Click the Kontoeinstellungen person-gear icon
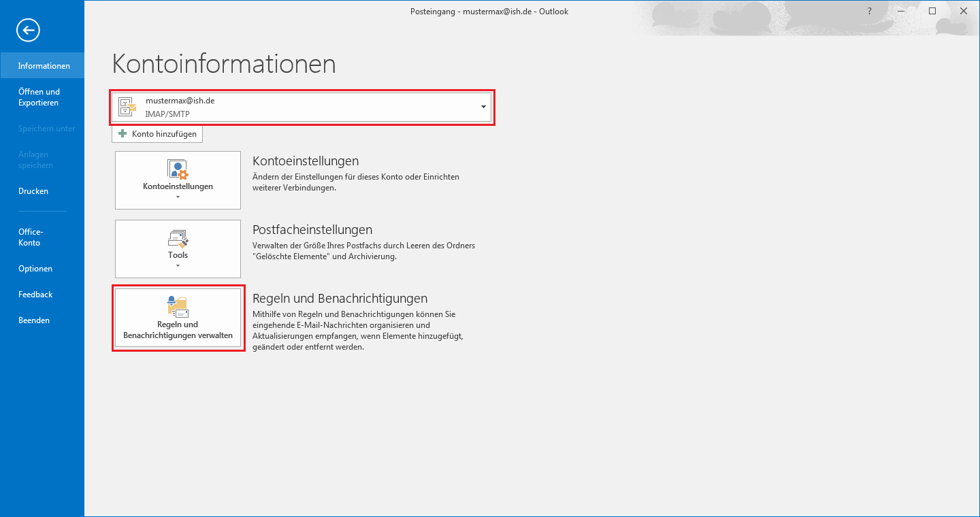980x517 pixels. (178, 169)
